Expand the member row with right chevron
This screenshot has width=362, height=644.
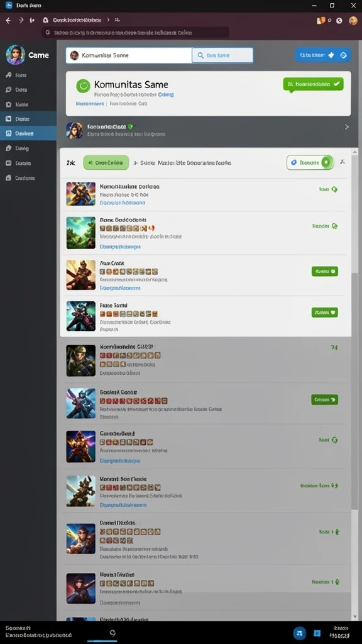click(347, 127)
